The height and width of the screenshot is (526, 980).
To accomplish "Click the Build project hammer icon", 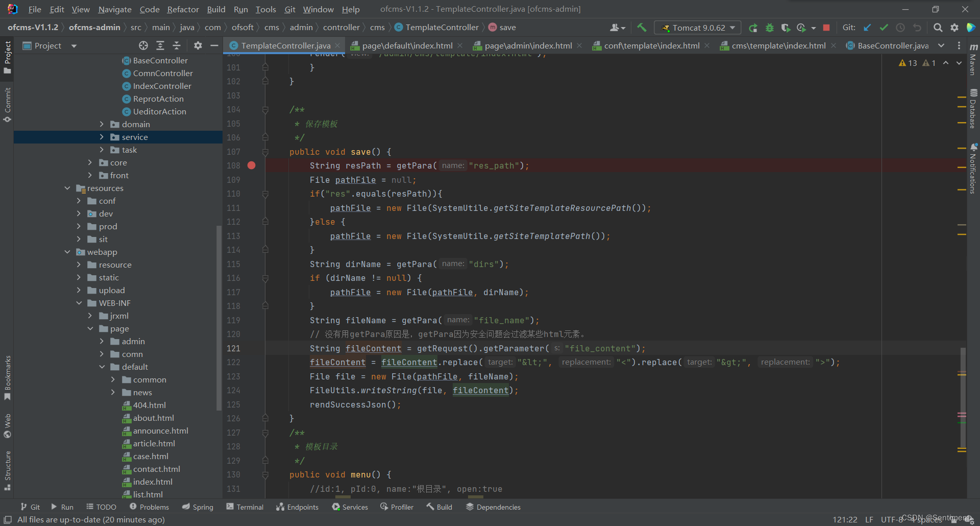I will pos(642,28).
